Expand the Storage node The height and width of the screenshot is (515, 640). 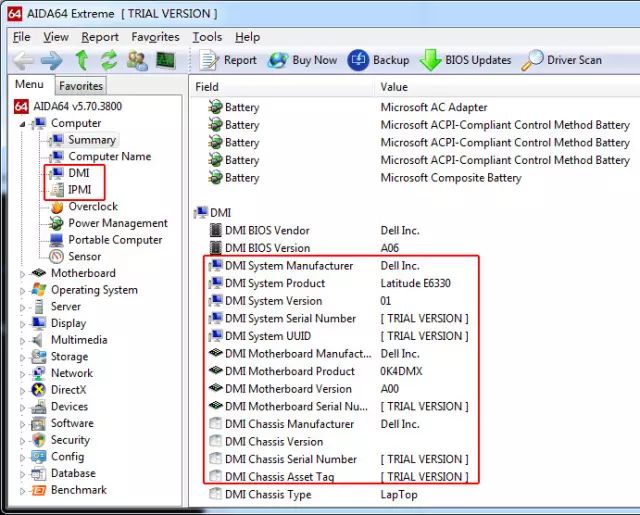tap(22, 358)
